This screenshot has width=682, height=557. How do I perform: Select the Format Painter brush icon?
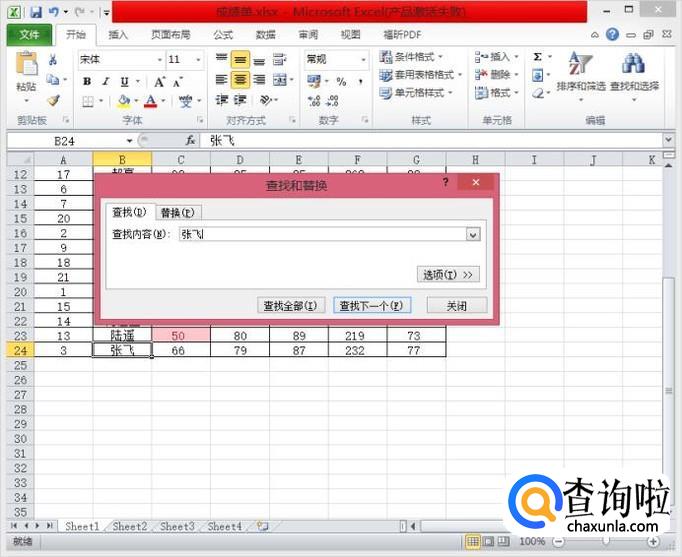(x=53, y=100)
